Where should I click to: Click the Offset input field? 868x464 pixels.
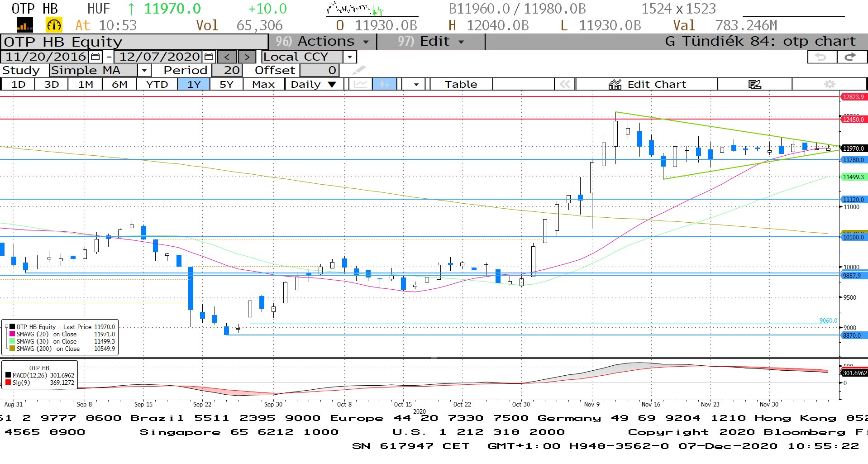(319, 71)
